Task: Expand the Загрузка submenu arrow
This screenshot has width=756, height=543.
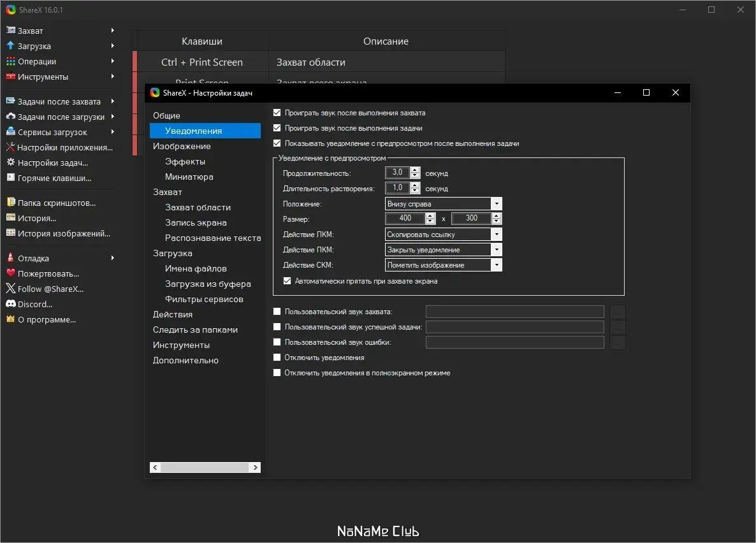Action: click(112, 46)
